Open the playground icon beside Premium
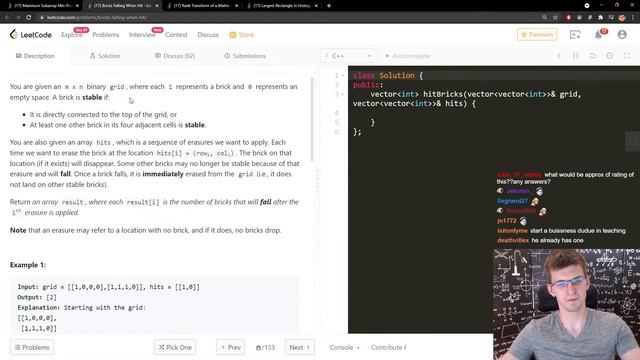 coord(575,35)
